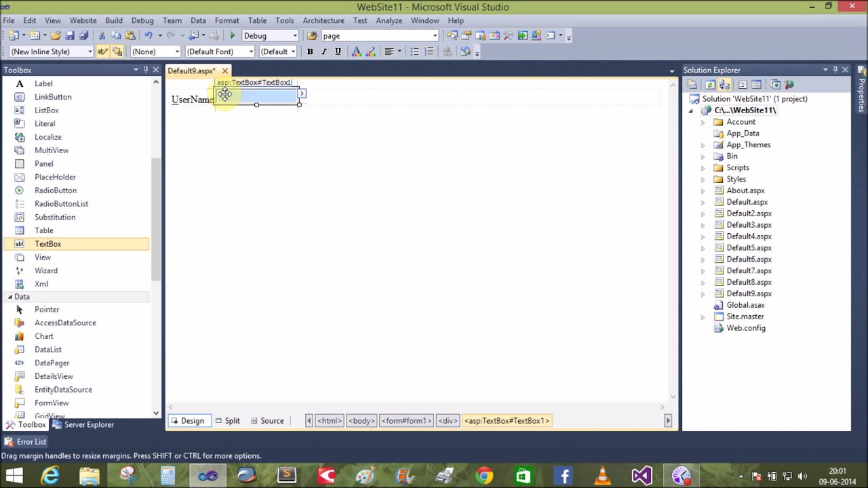Open the TextBox smart tag arrow
Viewport: 868px width, 488px height.
[302, 94]
